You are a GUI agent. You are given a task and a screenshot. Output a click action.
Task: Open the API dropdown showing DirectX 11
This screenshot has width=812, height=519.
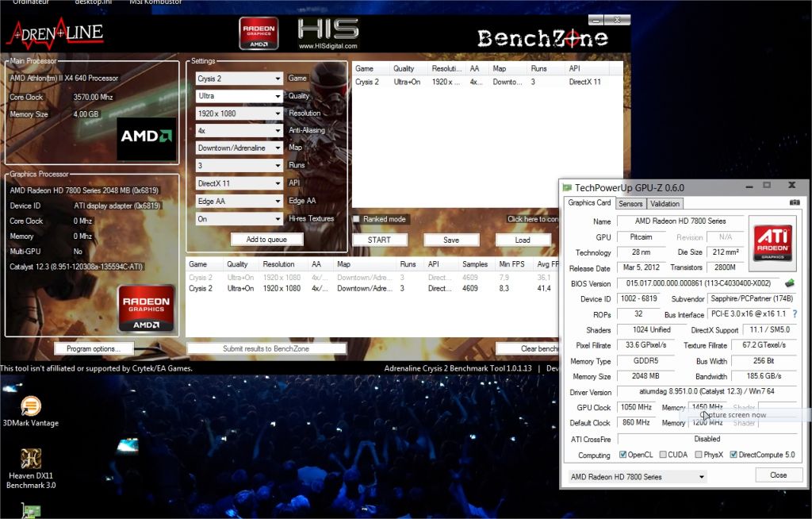tap(239, 183)
